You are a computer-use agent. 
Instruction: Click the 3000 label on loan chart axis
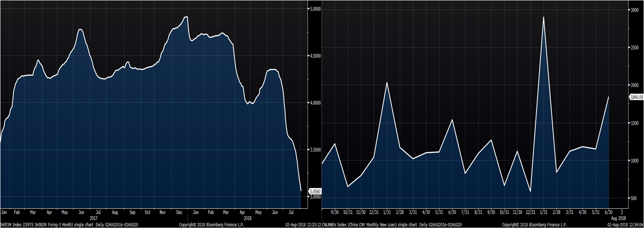coord(634,10)
